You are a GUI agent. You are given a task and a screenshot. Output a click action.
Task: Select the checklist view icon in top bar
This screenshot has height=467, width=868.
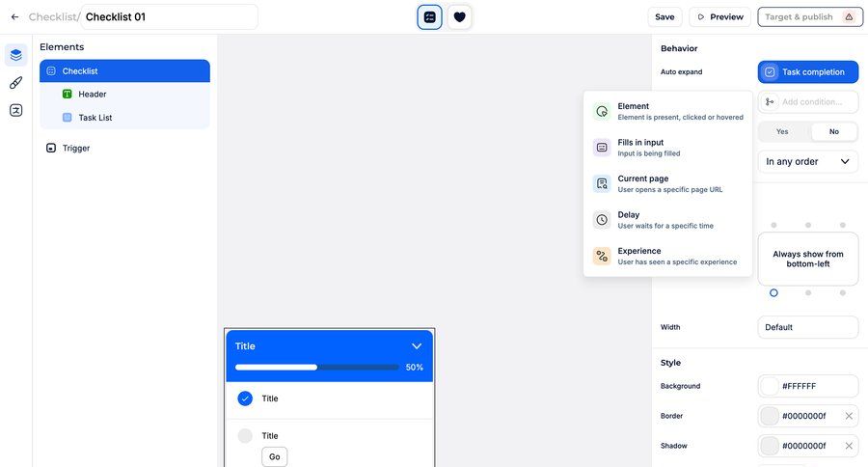click(x=429, y=17)
